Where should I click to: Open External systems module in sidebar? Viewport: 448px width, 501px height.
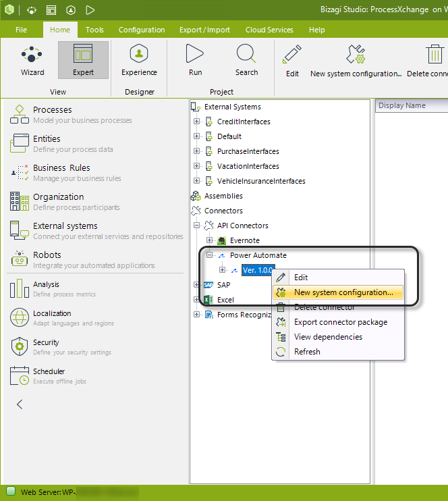click(96, 231)
